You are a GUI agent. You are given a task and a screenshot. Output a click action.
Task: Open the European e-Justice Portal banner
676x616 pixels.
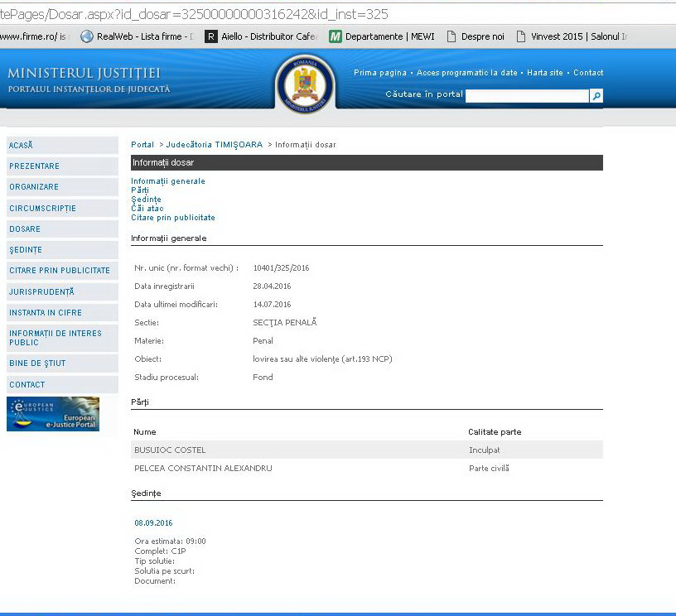pos(53,414)
